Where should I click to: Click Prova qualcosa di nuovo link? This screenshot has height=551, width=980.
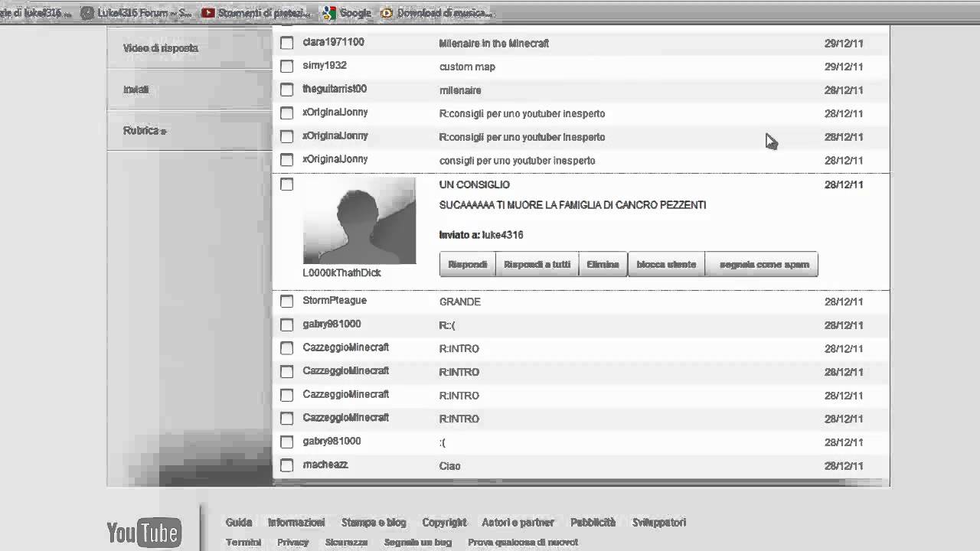(x=523, y=543)
